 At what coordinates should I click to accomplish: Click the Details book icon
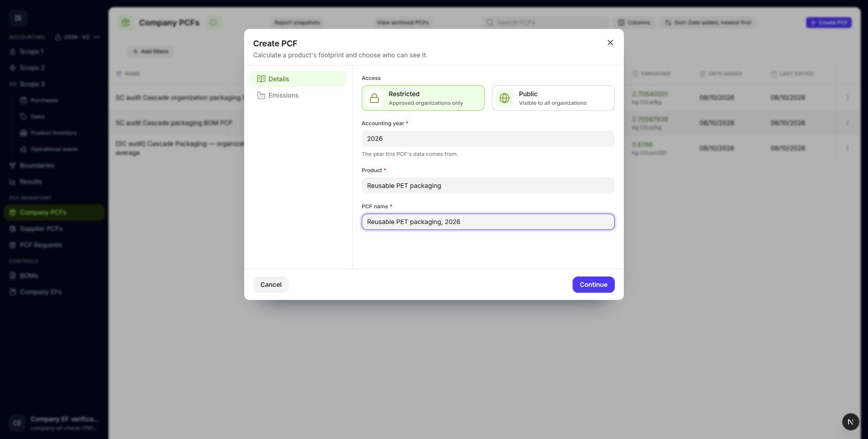[x=261, y=79]
